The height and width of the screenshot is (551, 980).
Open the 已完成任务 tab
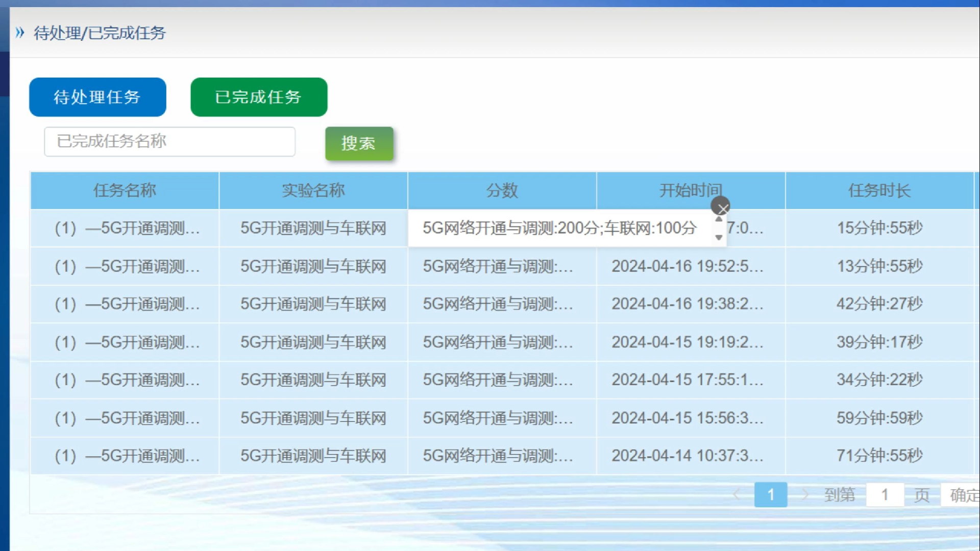coord(259,97)
